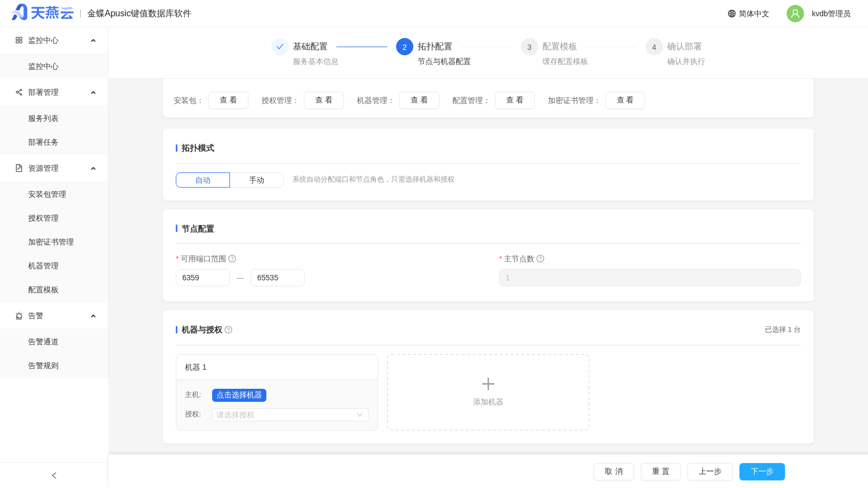
Task: Click the completed checkmark step icon 基础配置
Action: (x=280, y=47)
